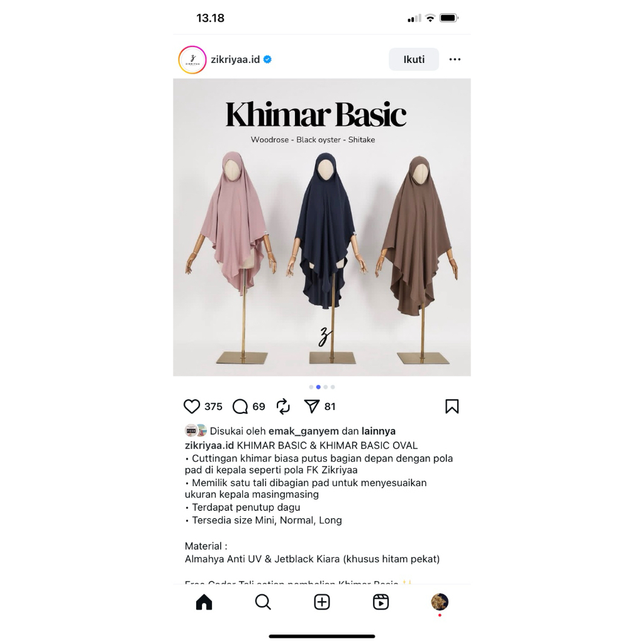Open your profile avatar tab
644x644 pixels.
[x=440, y=602]
